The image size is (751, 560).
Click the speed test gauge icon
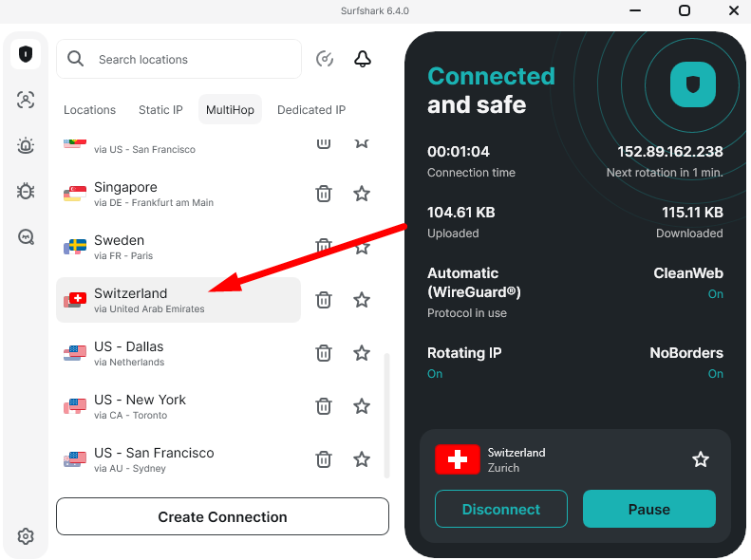pos(325,59)
